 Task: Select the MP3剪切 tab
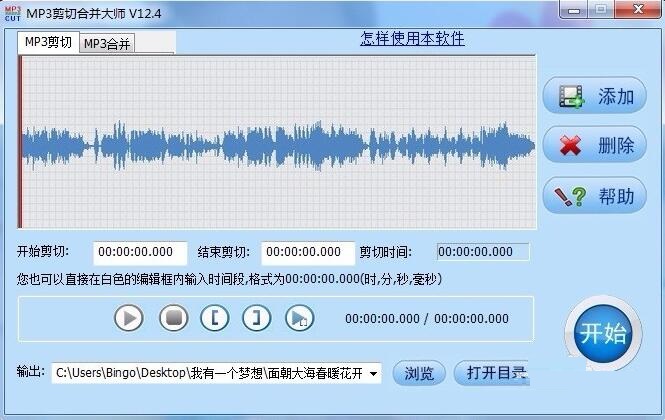pos(48,42)
